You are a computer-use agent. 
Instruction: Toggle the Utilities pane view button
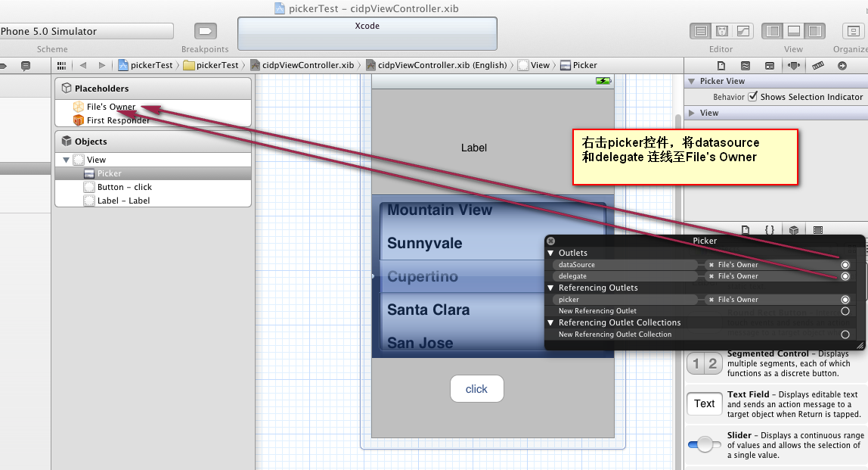coord(814,31)
